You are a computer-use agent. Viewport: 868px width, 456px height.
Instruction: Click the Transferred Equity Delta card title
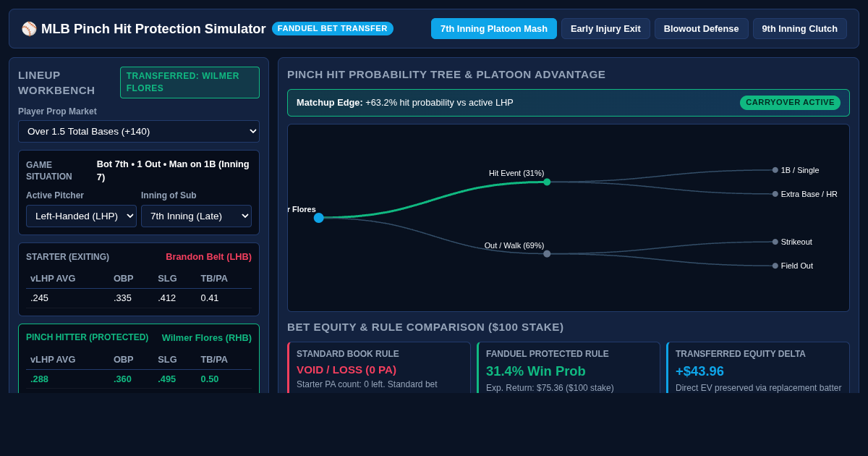click(741, 354)
